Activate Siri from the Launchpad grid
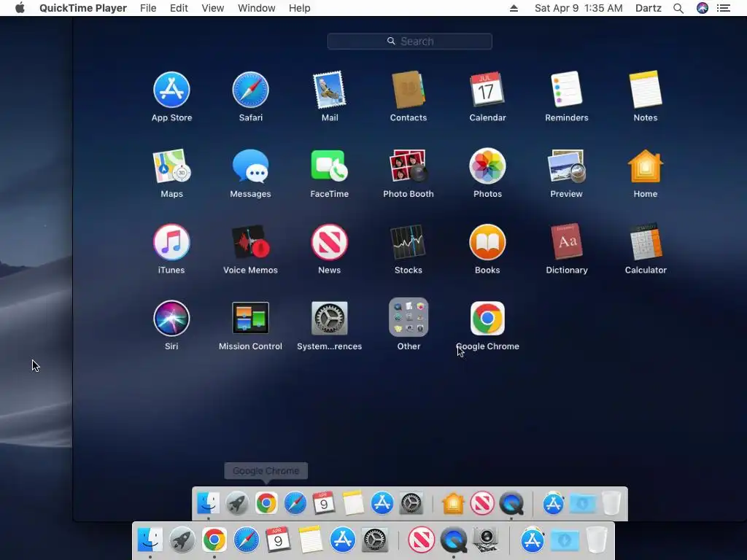The height and width of the screenshot is (560, 747). coord(171,318)
